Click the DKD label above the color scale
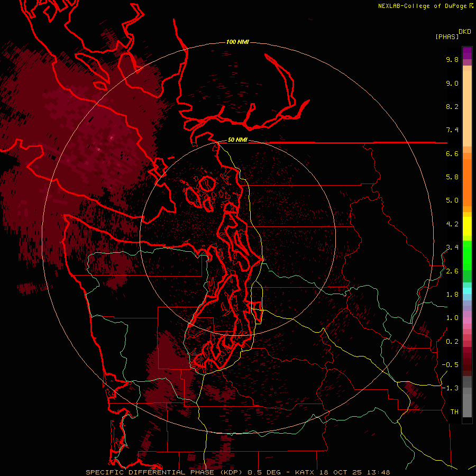Screen dimensions: 476x476 click(465, 32)
